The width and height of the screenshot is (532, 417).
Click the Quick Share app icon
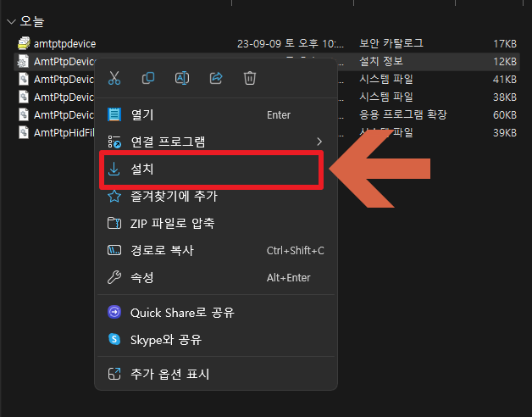click(x=114, y=312)
